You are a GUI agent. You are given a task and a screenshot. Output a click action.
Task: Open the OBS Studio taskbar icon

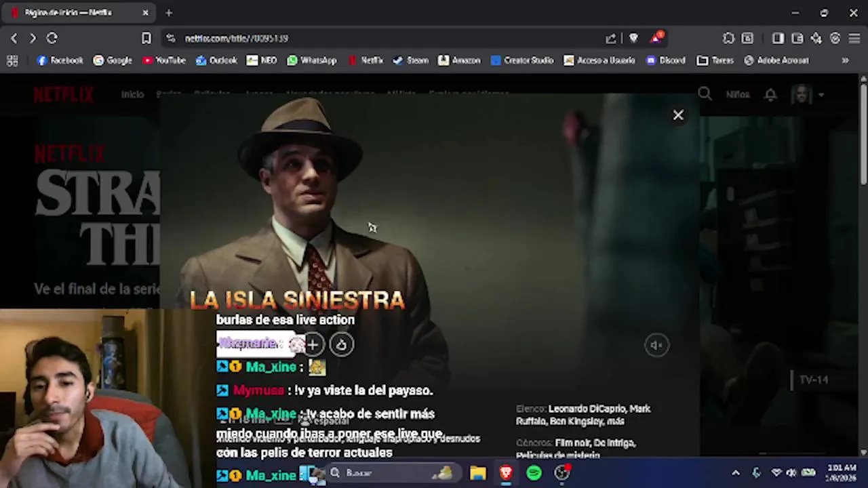point(562,473)
